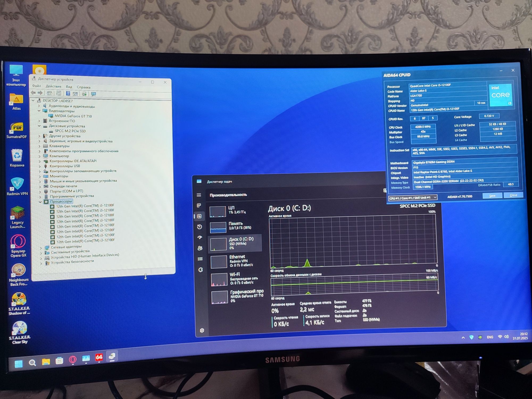This screenshot has height=399, width=532.
Task: Expand the Клавиатуры node
Action: coord(40,146)
